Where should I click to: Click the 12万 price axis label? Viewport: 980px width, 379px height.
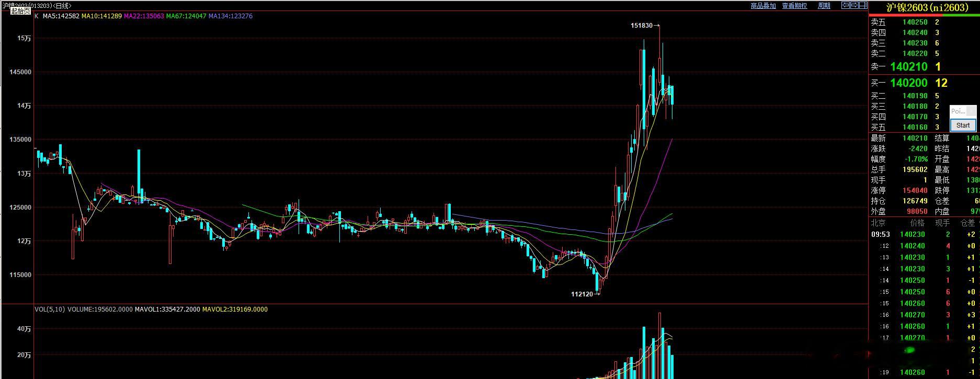[25, 241]
